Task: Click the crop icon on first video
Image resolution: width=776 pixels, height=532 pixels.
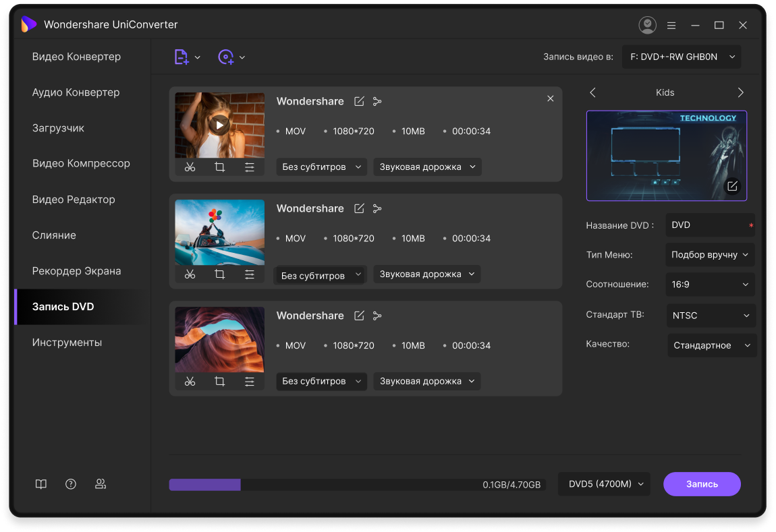Action: click(220, 167)
